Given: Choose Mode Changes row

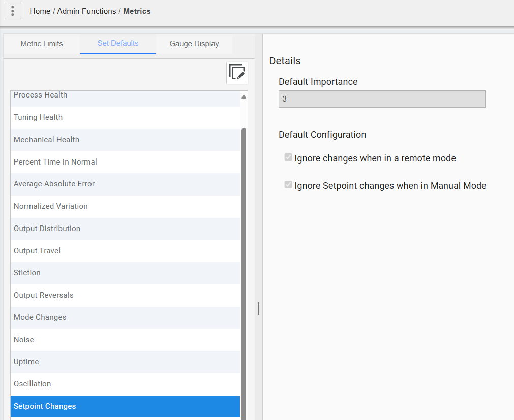Looking at the screenshot, I should 125,317.
